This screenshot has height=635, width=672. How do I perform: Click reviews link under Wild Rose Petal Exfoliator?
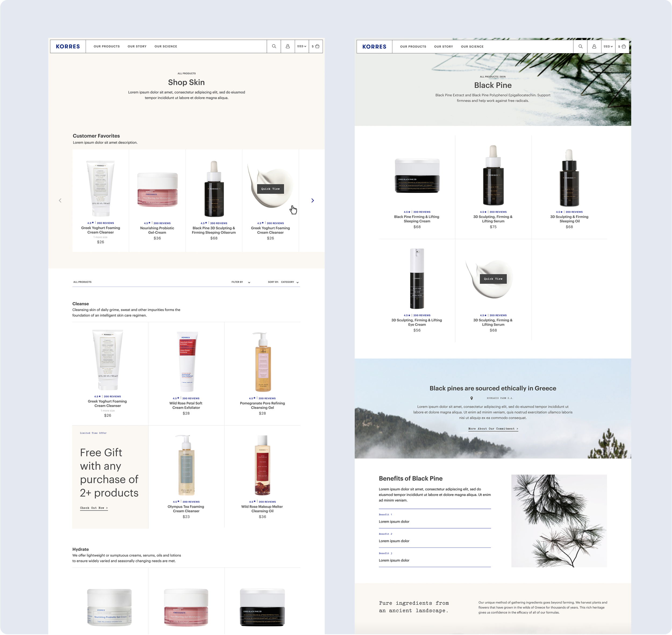point(191,399)
